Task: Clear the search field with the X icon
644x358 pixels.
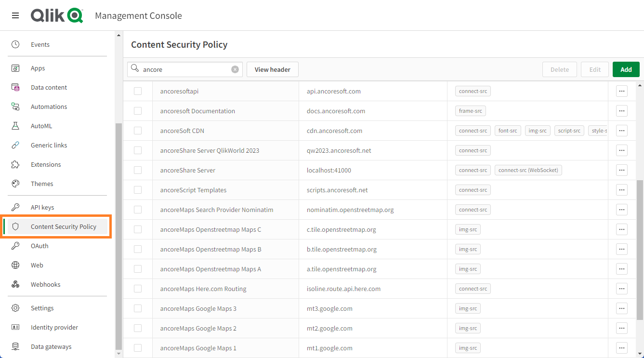Action: coord(235,69)
